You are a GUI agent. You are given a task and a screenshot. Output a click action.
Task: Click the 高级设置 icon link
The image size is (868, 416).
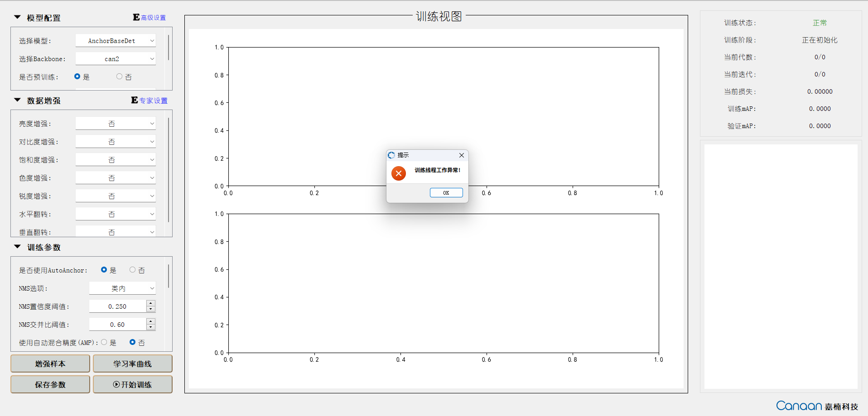[x=149, y=18]
